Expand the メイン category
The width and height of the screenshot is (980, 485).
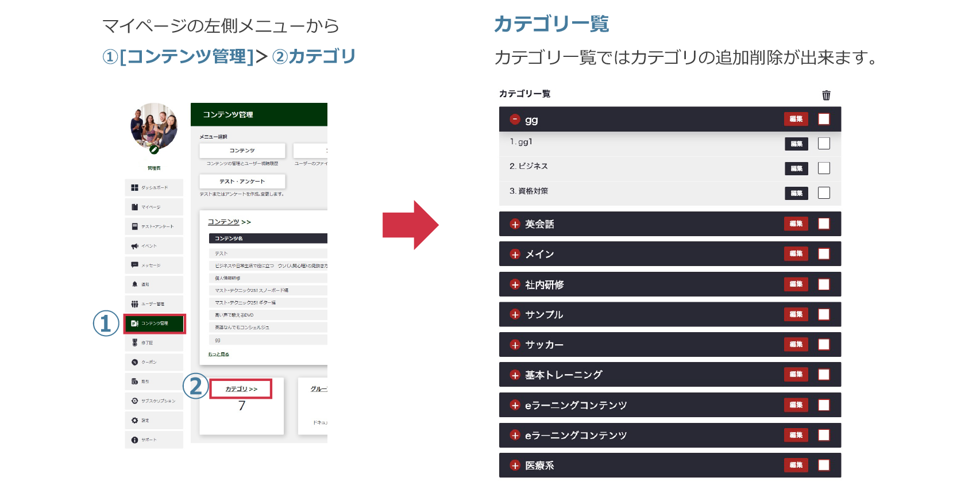click(x=515, y=255)
